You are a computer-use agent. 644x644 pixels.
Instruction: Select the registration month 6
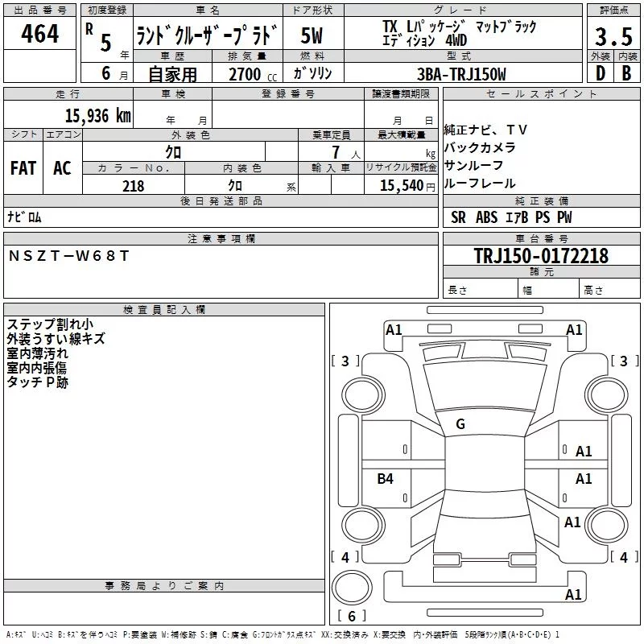tap(106, 73)
